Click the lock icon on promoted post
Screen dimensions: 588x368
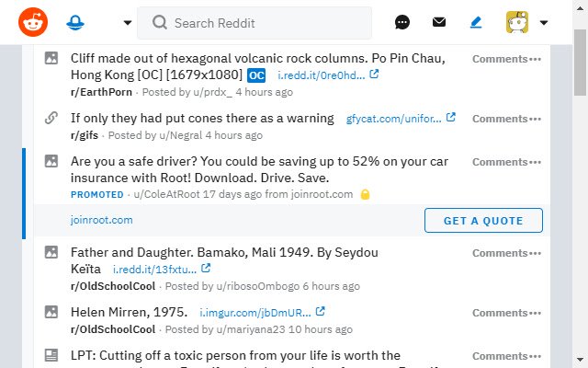(x=365, y=194)
